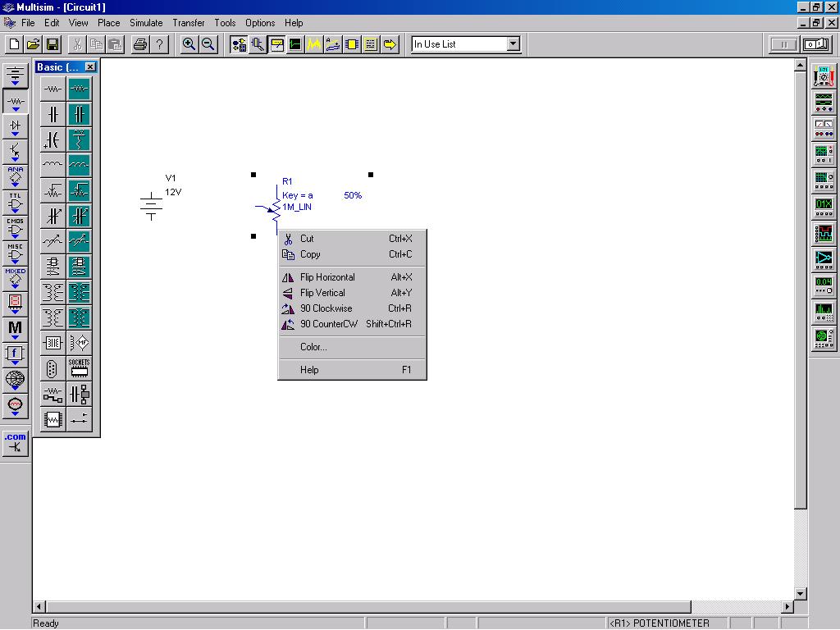
Task: Click the <R1> POTENTIOMETER status bar text
Action: 660,623
